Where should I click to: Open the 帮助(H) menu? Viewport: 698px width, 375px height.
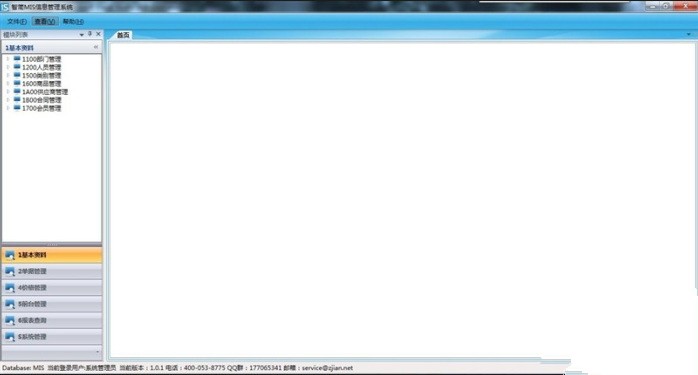click(x=73, y=21)
